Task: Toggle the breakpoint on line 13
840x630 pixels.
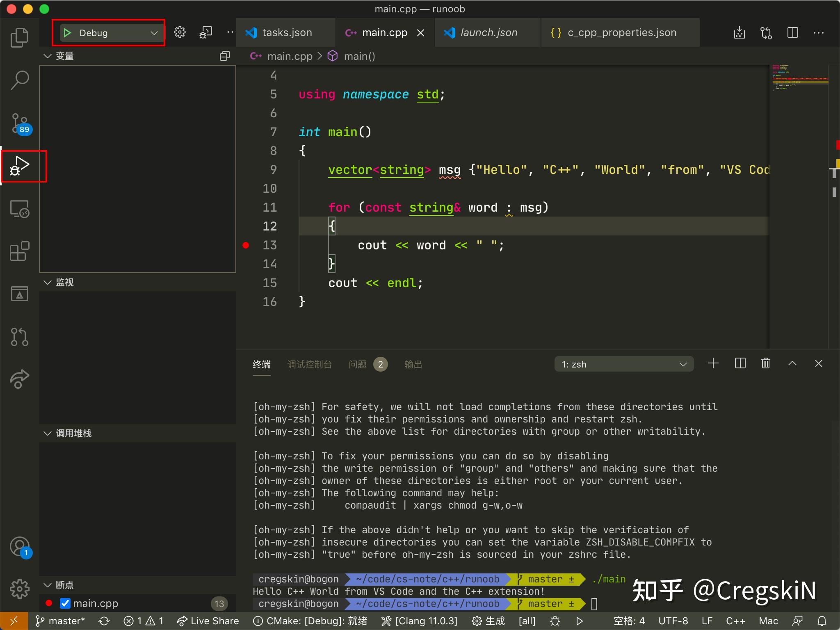Action: pos(245,245)
